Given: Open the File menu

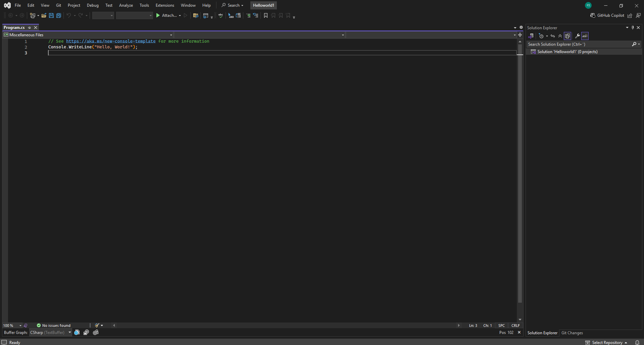Looking at the screenshot, I should coord(18,5).
